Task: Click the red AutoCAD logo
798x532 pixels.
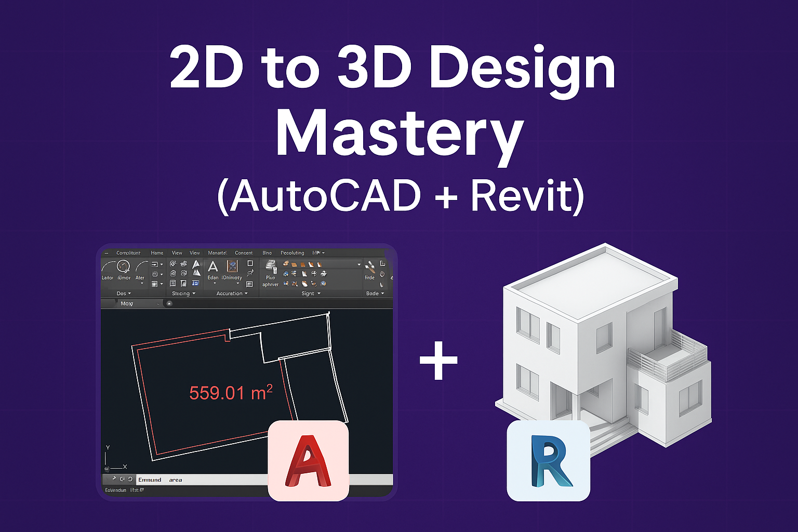Action: coord(308,461)
